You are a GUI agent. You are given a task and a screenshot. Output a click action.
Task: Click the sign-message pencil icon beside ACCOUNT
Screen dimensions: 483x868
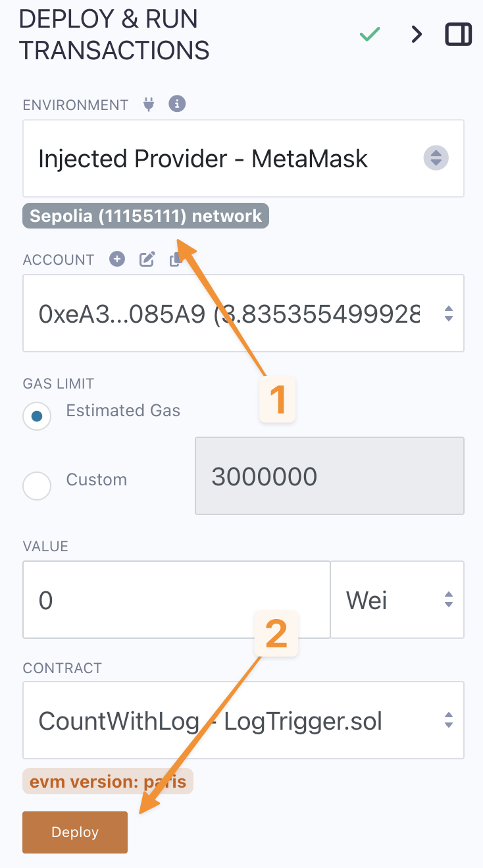pyautogui.click(x=147, y=259)
